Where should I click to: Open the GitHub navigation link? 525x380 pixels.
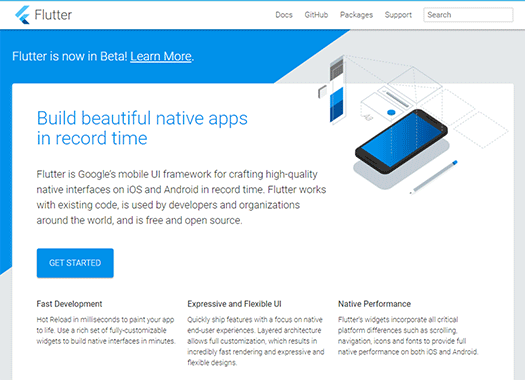(x=316, y=15)
